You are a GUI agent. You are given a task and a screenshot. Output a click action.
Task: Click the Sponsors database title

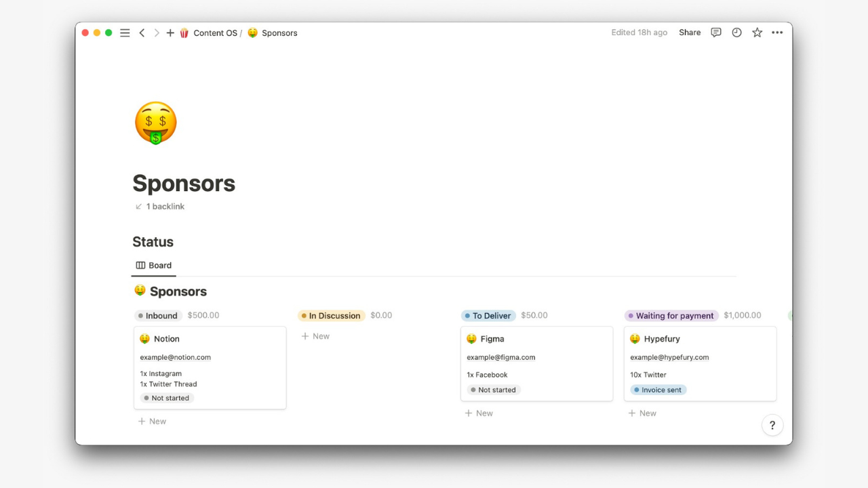pyautogui.click(x=178, y=291)
